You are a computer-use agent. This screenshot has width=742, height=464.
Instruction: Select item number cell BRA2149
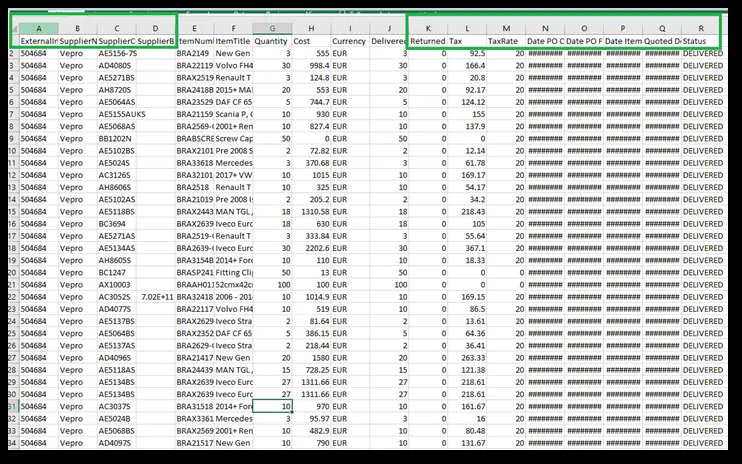tap(194, 53)
